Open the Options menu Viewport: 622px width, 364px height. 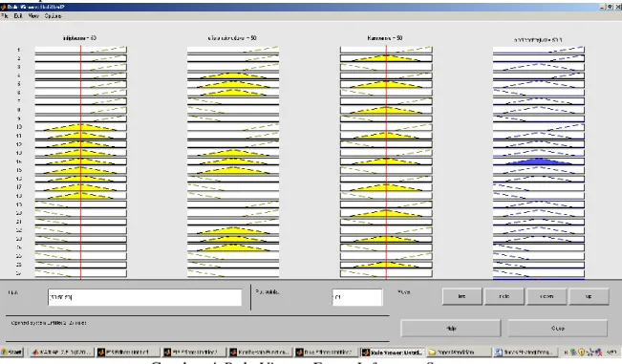[x=53, y=16]
